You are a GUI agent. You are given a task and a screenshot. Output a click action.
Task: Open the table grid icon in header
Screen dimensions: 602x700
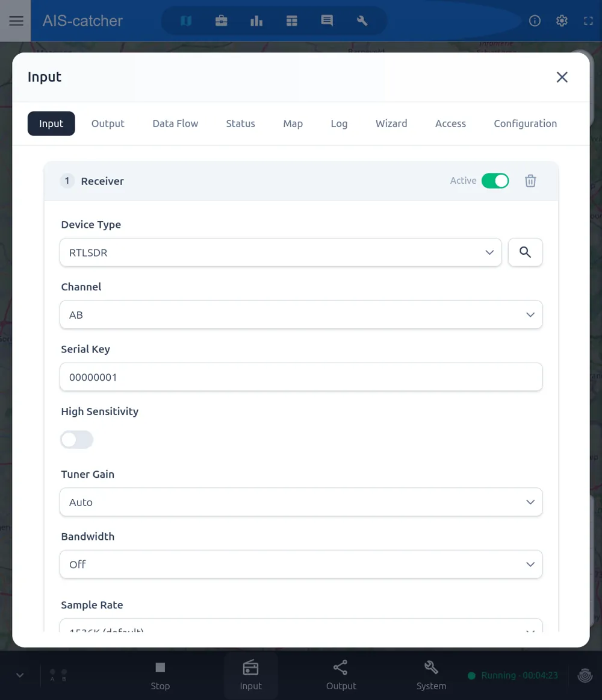point(292,20)
